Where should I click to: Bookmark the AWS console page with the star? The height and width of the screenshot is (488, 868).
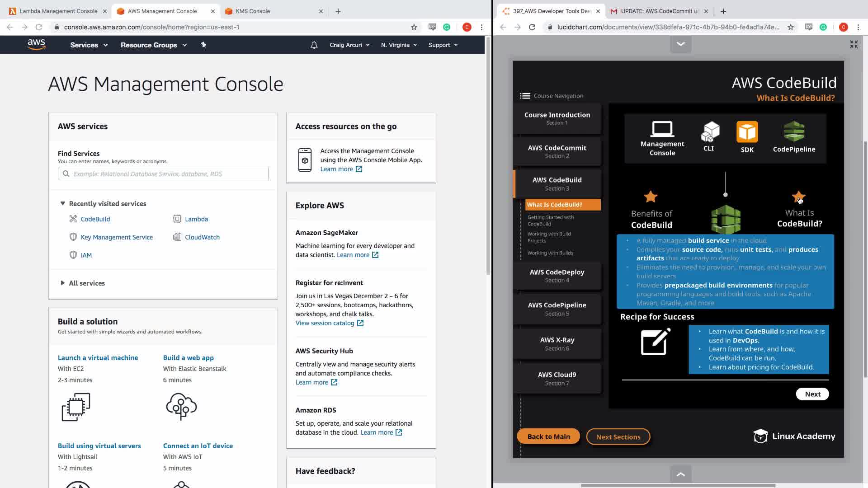414,27
